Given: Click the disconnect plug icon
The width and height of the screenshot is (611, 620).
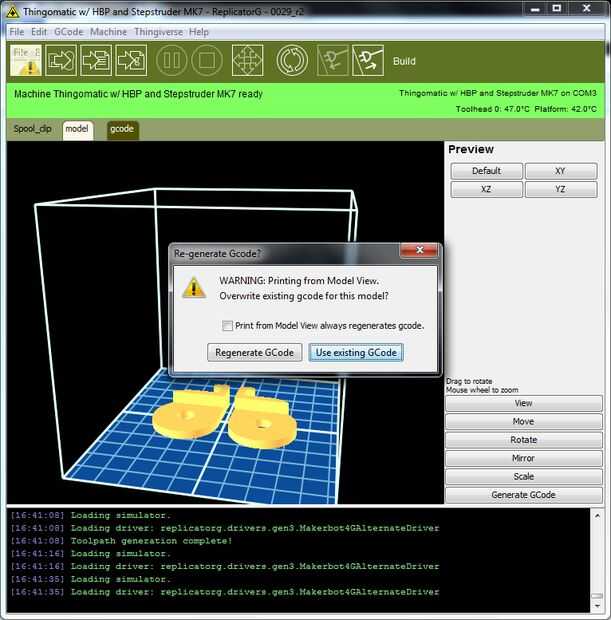Looking at the screenshot, I should click(368, 60).
